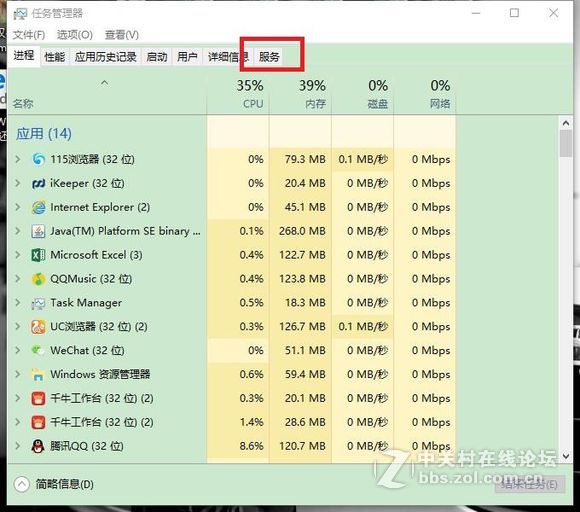Click the 79.3 MB memory value

305,159
